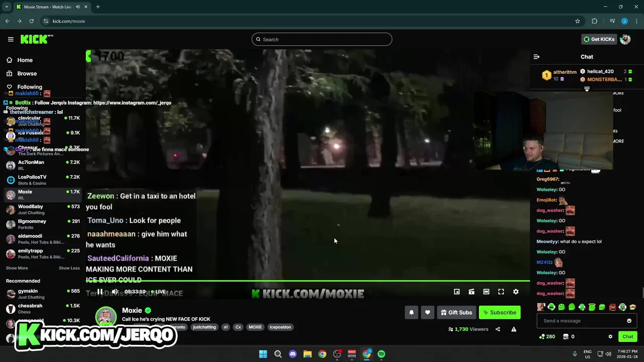Send message with Chat button
Viewport: 644px width, 362px height.
pyautogui.click(x=628, y=336)
